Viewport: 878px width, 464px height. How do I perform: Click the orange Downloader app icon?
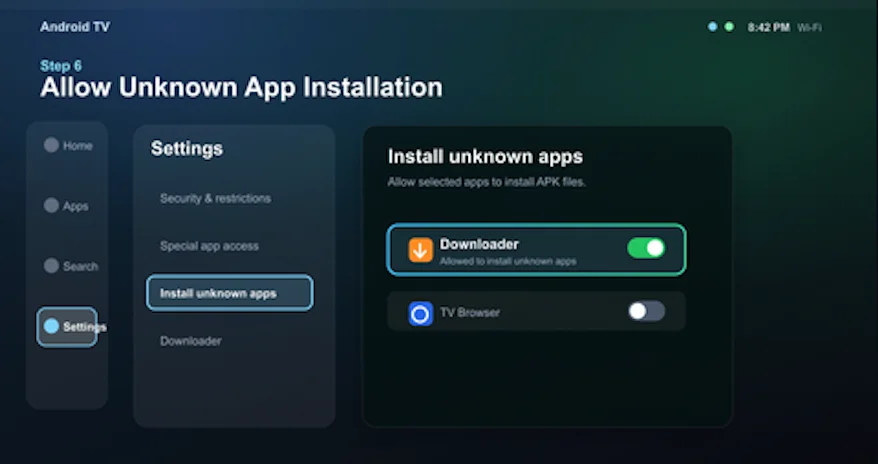(x=421, y=250)
